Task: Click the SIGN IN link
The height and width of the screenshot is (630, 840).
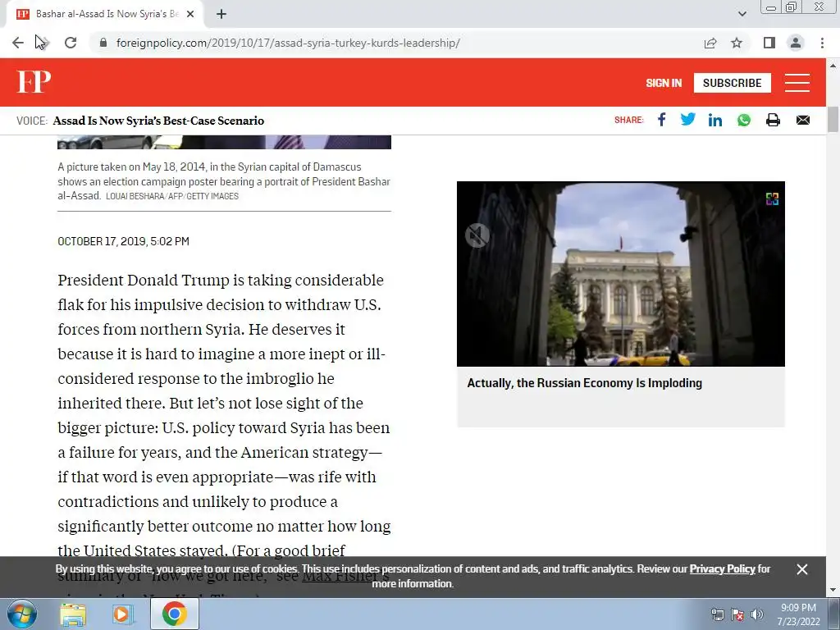Action: (x=664, y=83)
